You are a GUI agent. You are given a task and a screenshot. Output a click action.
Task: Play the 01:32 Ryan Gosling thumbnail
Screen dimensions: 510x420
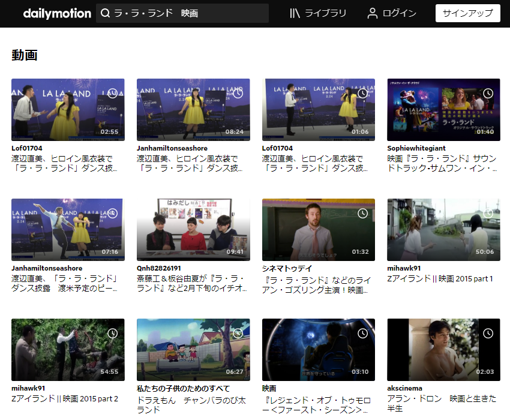(x=319, y=230)
